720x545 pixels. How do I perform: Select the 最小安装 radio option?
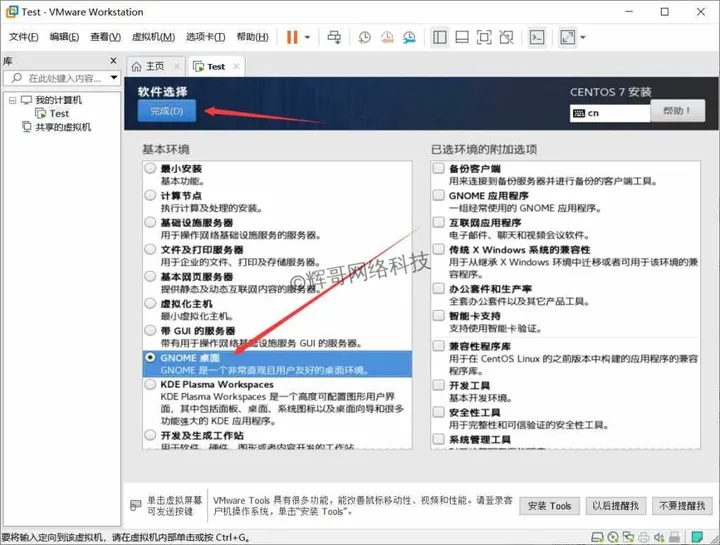coord(150,169)
